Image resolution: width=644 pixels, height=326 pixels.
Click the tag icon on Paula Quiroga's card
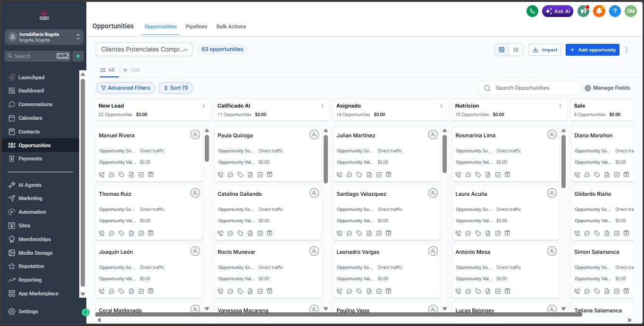[x=240, y=174]
